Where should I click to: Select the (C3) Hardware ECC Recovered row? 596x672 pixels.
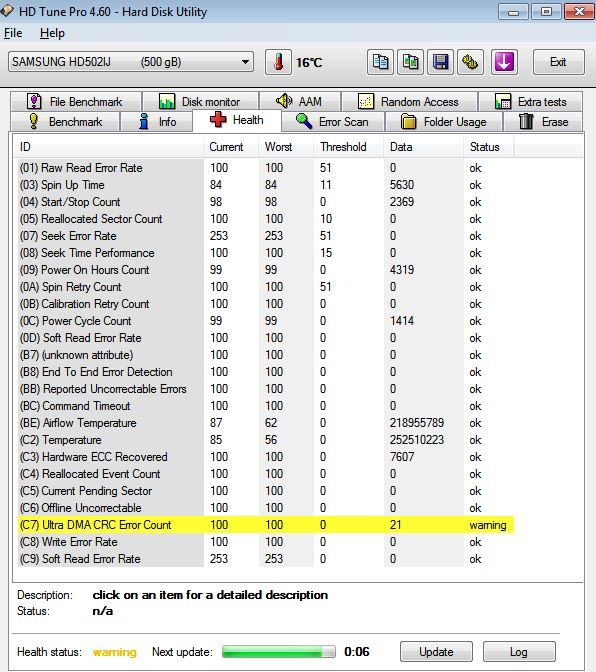(x=266, y=457)
